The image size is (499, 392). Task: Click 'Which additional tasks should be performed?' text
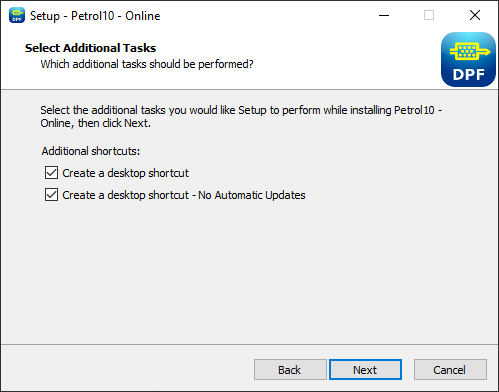coord(147,64)
